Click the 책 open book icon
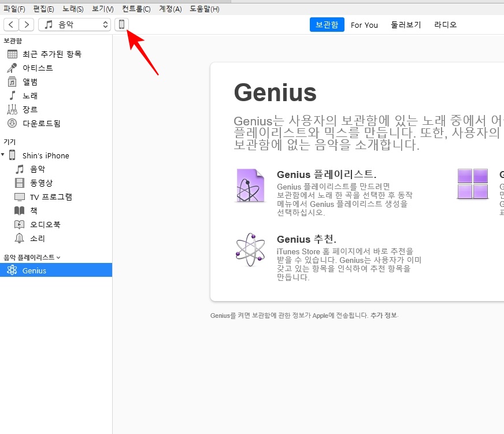This screenshot has height=434, width=504. (20, 210)
